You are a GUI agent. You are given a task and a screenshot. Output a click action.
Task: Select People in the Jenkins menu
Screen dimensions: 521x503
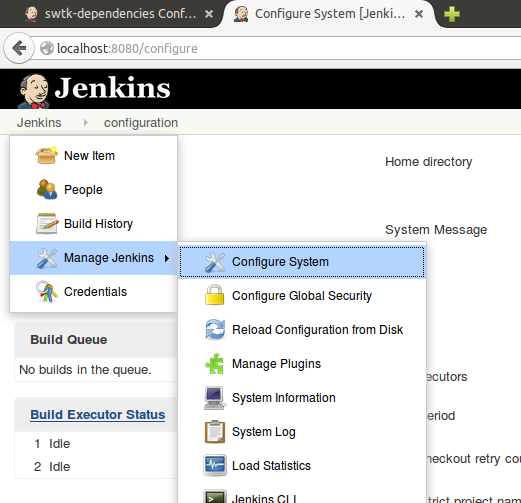tap(93, 190)
